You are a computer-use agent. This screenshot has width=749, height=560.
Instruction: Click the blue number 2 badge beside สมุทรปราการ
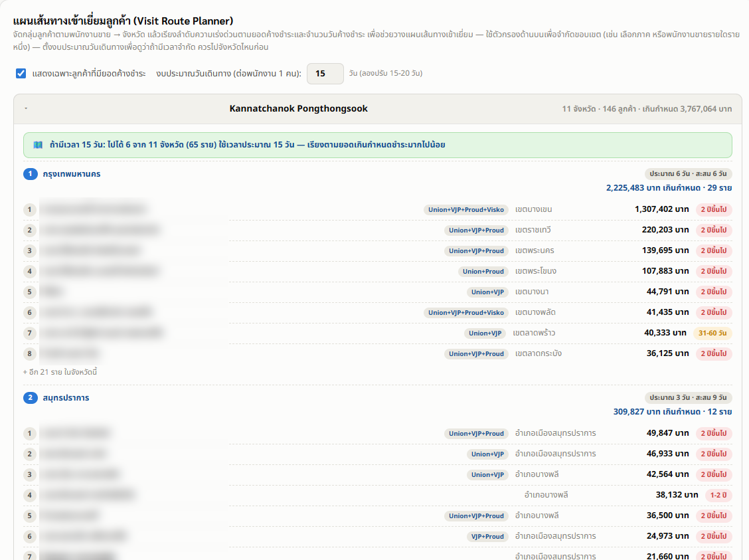[30, 397]
